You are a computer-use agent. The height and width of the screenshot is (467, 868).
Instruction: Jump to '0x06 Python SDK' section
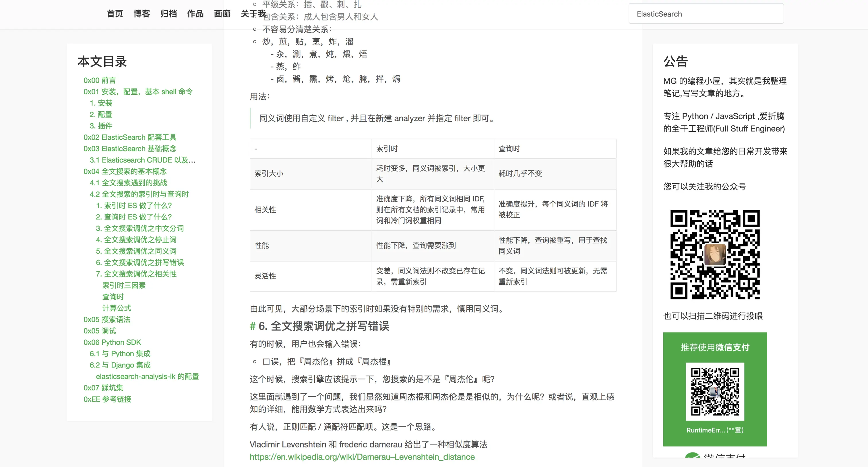click(x=112, y=343)
